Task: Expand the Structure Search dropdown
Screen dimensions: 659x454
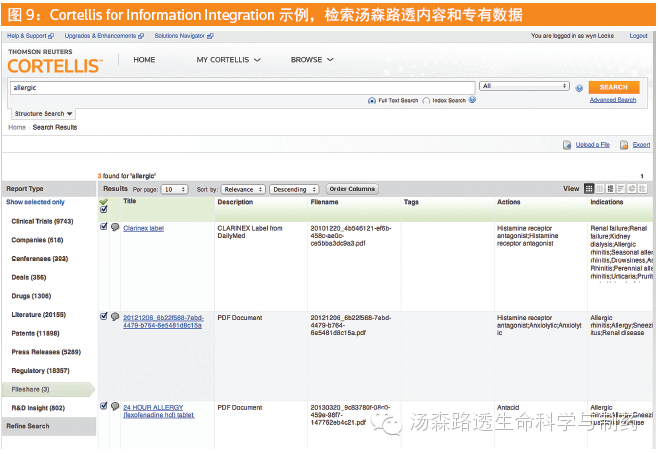Action: (x=43, y=114)
